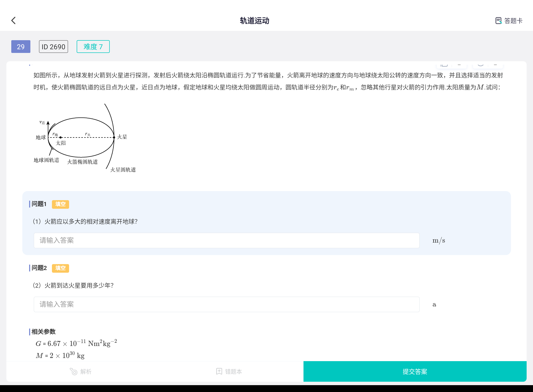This screenshot has width=533, height=392.
Task: Click the 问题1 section heading
Action: pos(39,204)
